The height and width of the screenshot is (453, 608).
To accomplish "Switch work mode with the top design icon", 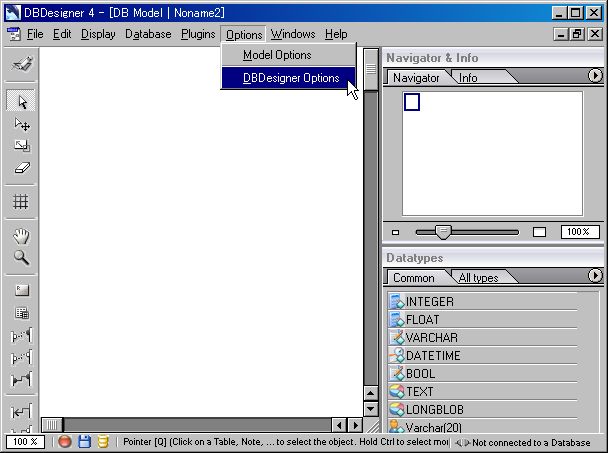I will 21,64.
